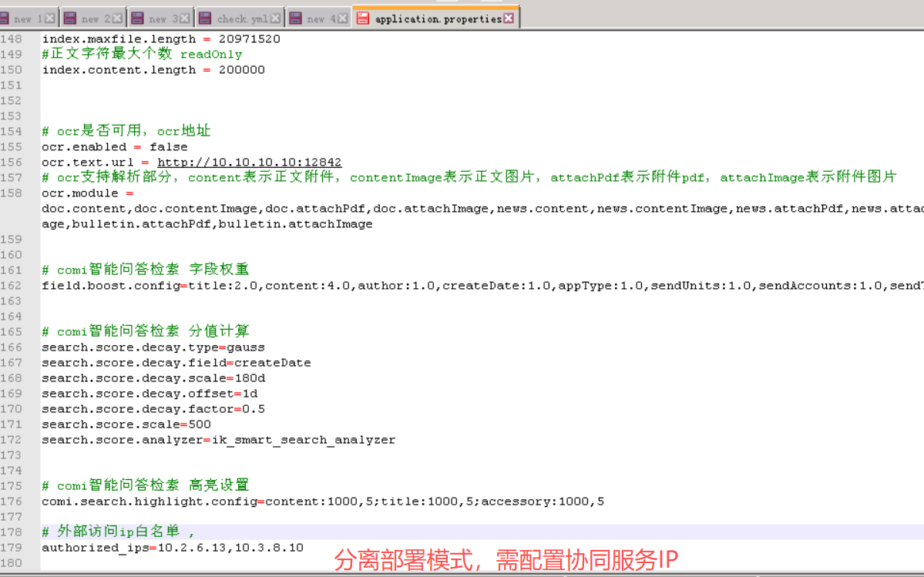Click the comment '# ocr是否可用，ocr地址'
924x577 pixels.
[x=126, y=131]
